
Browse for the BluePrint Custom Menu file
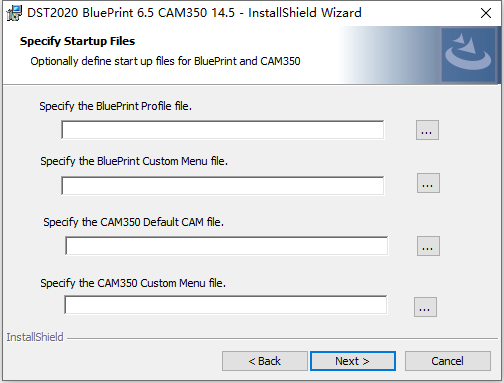pyautogui.click(x=428, y=183)
